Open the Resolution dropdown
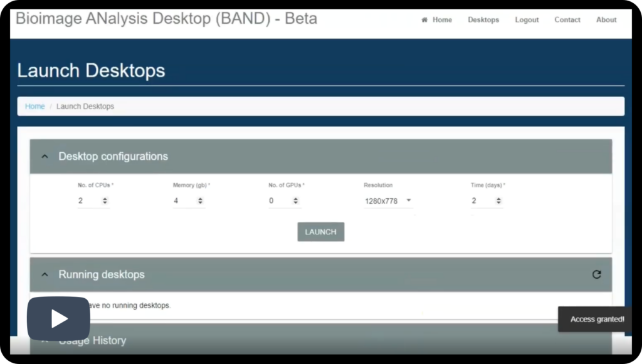Screen dimensions: 642x364 click(388, 201)
